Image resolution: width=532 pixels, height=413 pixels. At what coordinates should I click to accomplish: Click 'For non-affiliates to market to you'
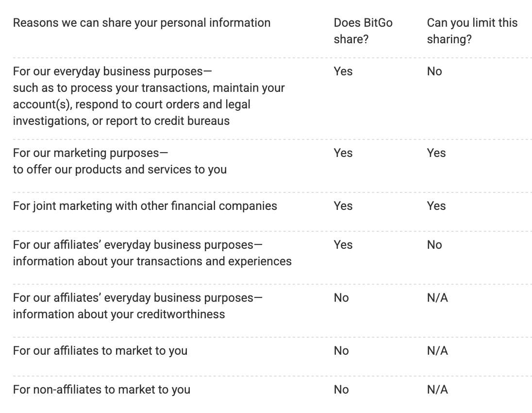101,389
